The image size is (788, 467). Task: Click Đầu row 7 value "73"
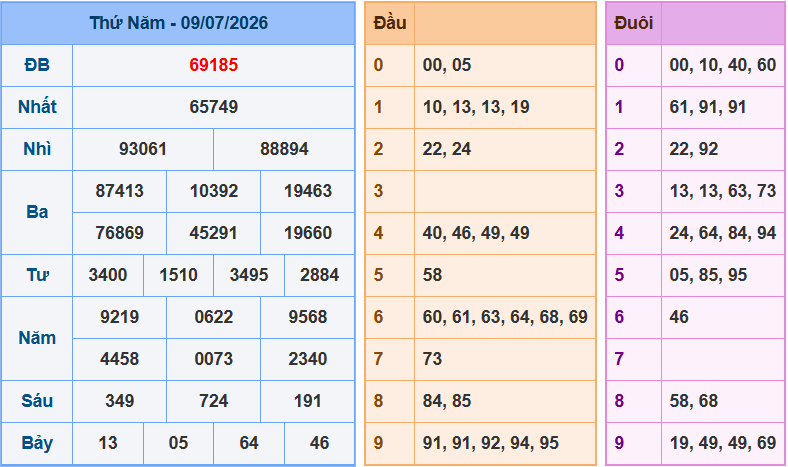(432, 359)
